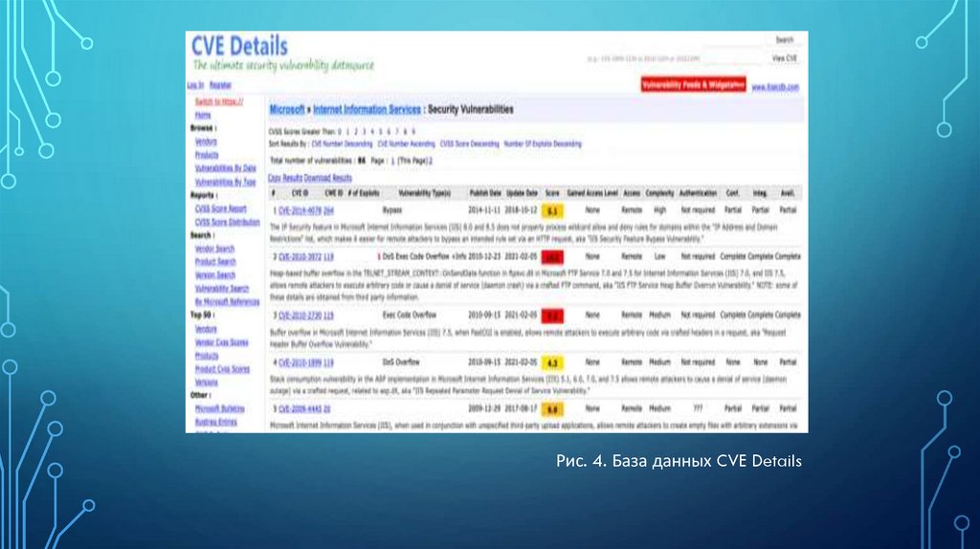
Task: Open Products under the Browse section
Action: click(x=207, y=155)
